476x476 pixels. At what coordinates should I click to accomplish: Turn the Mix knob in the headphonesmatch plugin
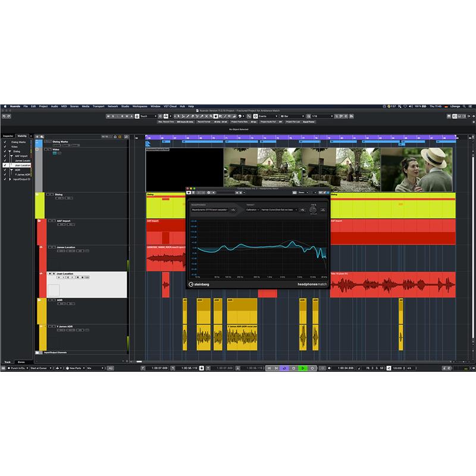(x=313, y=209)
